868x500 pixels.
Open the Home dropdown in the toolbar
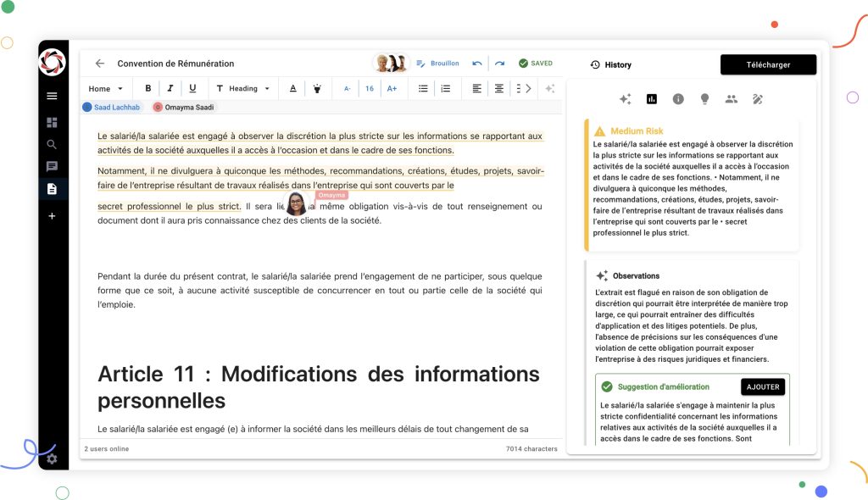(106, 88)
